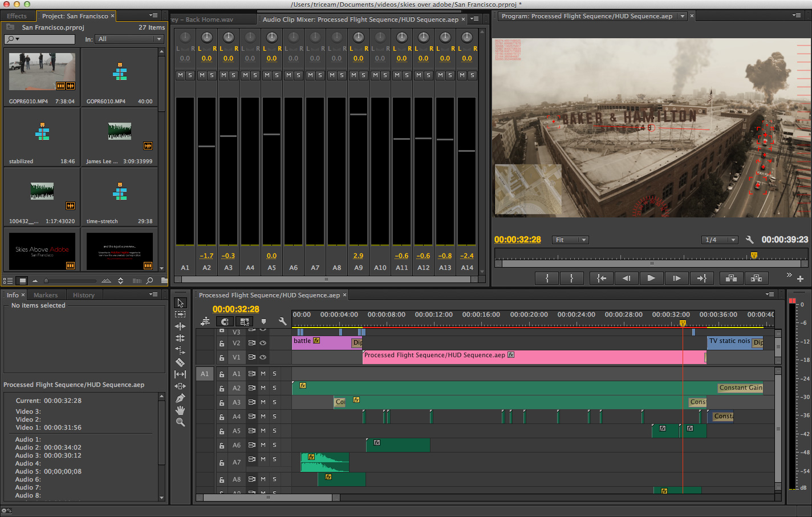Click the Lift button in Program monitor
The image size is (812, 517).
[731, 278]
